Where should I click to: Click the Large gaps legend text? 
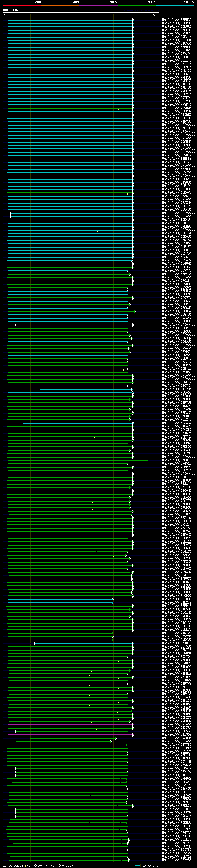[x=38, y=866]
